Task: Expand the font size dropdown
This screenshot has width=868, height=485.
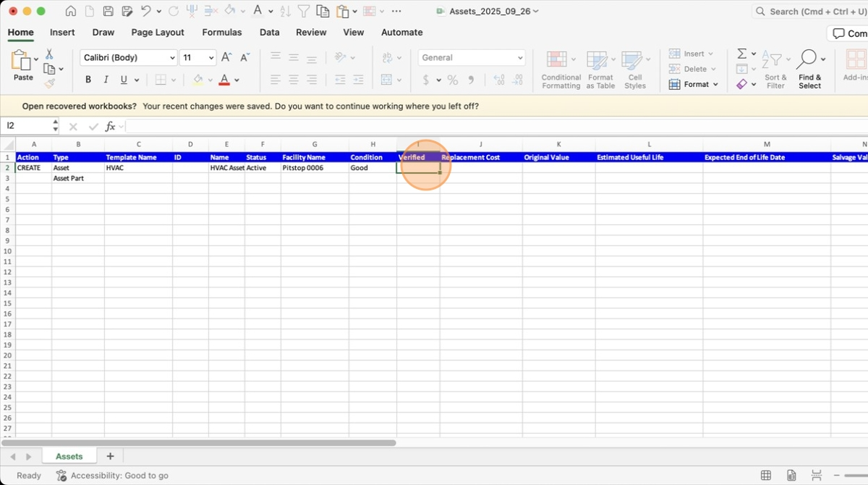Action: [x=211, y=58]
